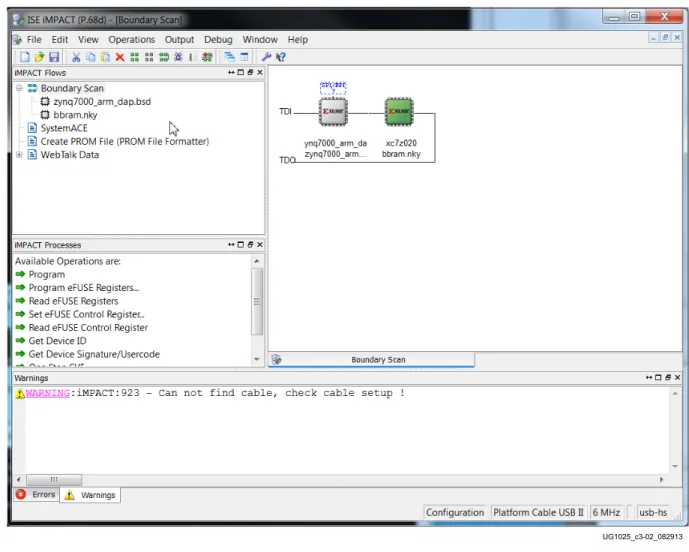Viewport: 689px width, 552px height.
Task: Click the cascade windows toolbar icon
Action: 229,57
